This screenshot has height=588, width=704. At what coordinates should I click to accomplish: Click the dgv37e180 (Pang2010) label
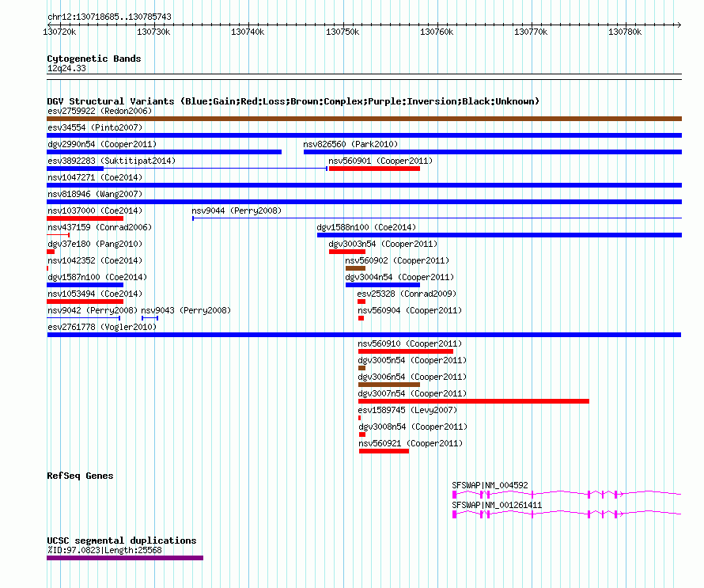coord(95,244)
